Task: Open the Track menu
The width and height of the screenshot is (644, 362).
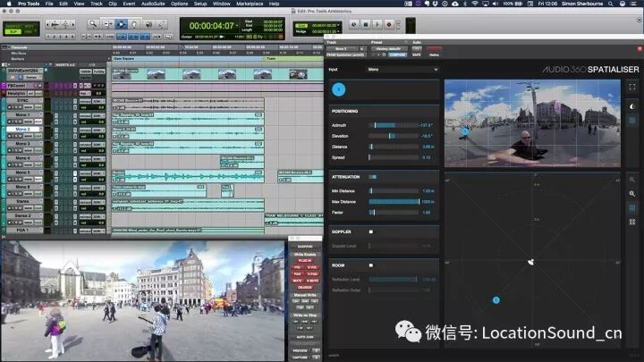Action: click(x=97, y=4)
